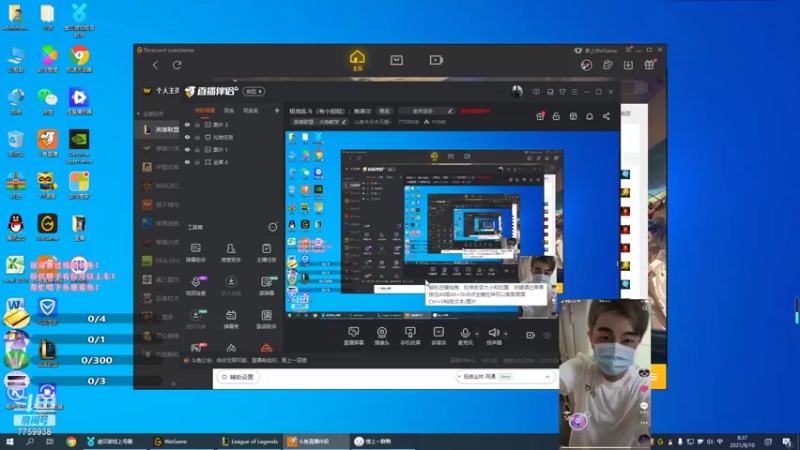
Task: Expand the mode pill next to logo
Action: tap(254, 91)
